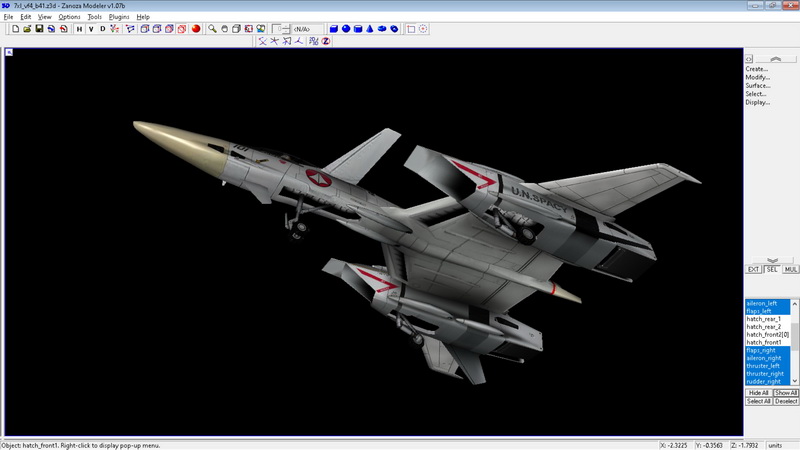This screenshot has height=450, width=800.
Task: Open the texture image editor icon
Action: coord(261,29)
